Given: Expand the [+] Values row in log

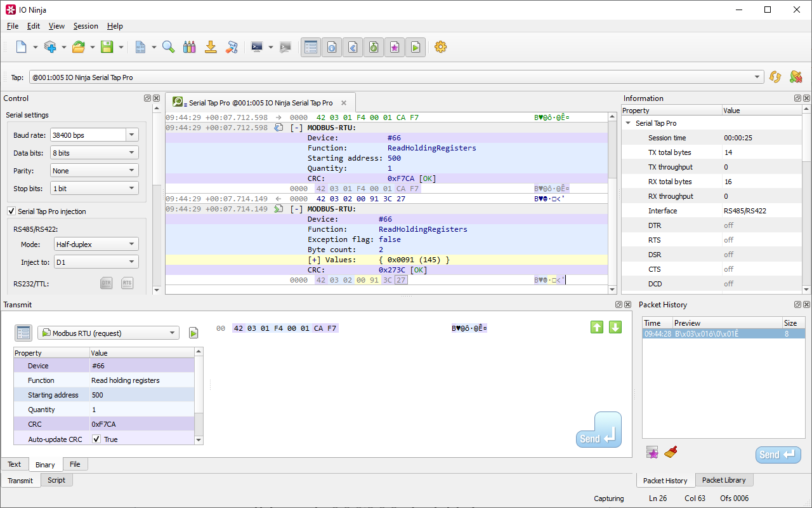Looking at the screenshot, I should click(314, 260).
